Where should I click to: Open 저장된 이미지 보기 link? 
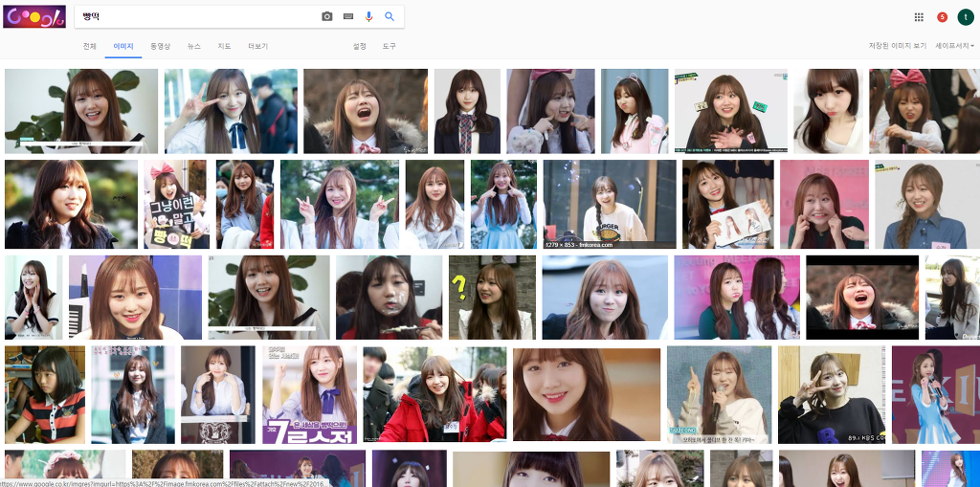[898, 46]
